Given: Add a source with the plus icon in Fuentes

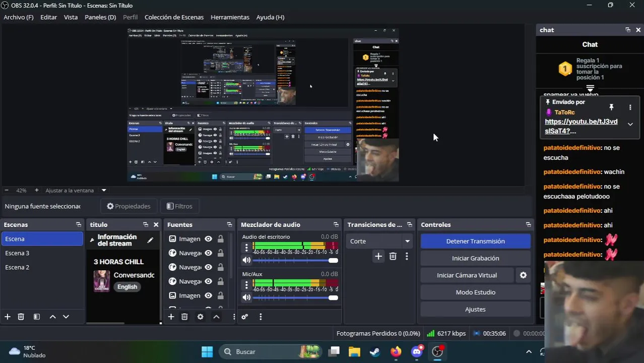Looking at the screenshot, I should click(x=171, y=317).
